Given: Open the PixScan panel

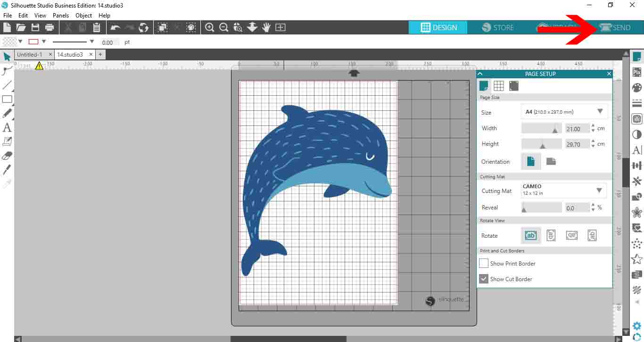Looking at the screenshot, I should (x=637, y=72).
